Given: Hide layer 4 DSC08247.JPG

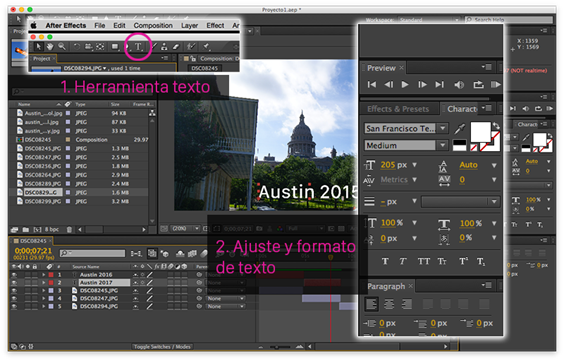Looking at the screenshot, I should click(14, 298).
